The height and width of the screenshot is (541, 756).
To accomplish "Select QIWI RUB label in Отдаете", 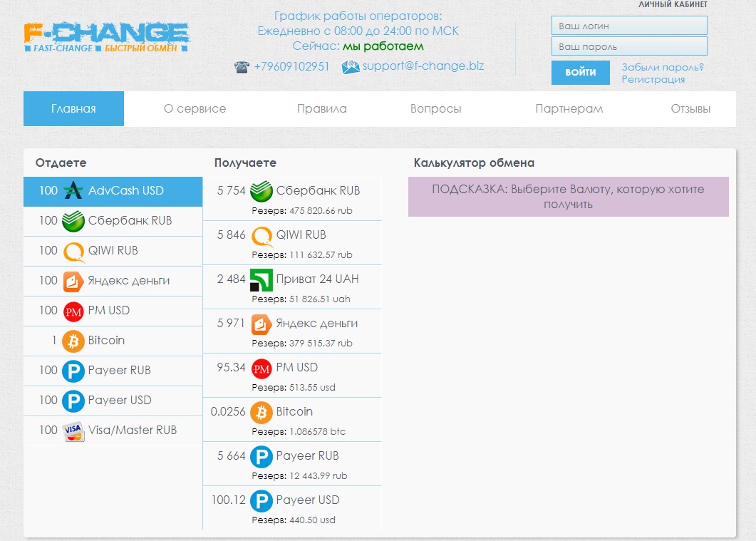I will (113, 250).
